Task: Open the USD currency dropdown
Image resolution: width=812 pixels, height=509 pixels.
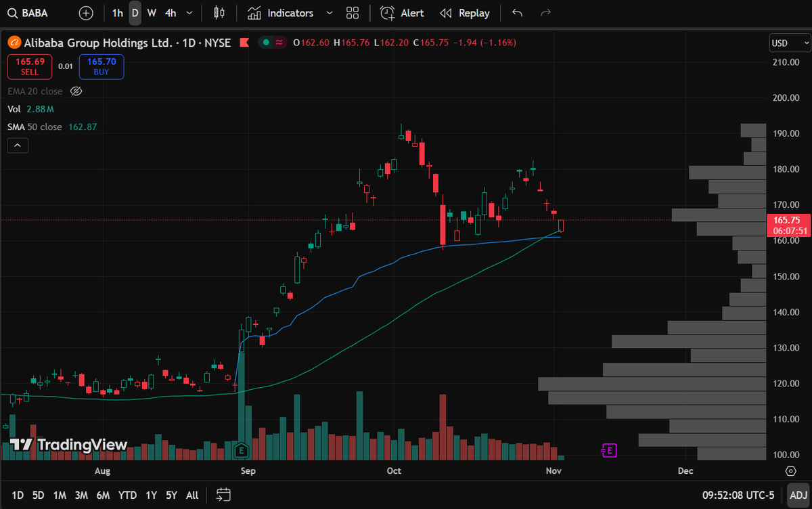Action: pyautogui.click(x=789, y=43)
